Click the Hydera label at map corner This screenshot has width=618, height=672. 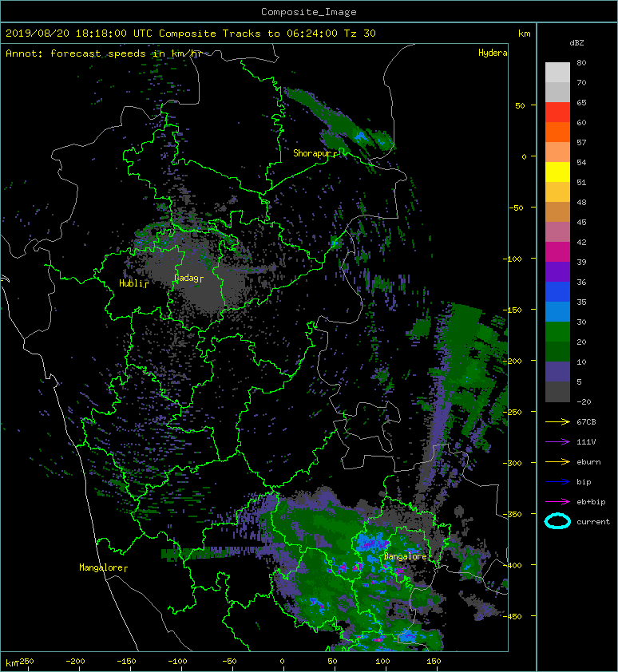point(493,53)
